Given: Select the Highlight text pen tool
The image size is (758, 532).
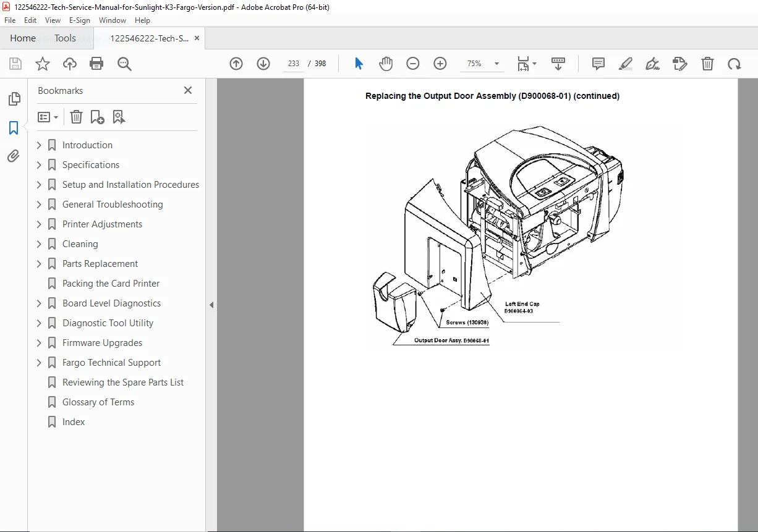Looking at the screenshot, I should point(626,64).
